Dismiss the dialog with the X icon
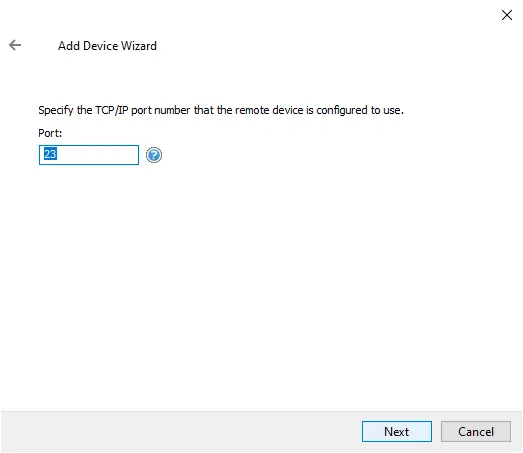523x453 pixels. (x=507, y=15)
